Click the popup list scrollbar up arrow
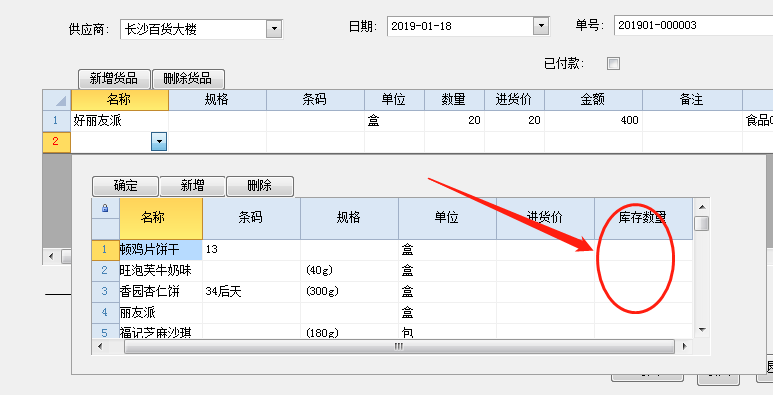The image size is (773, 395). 702,207
